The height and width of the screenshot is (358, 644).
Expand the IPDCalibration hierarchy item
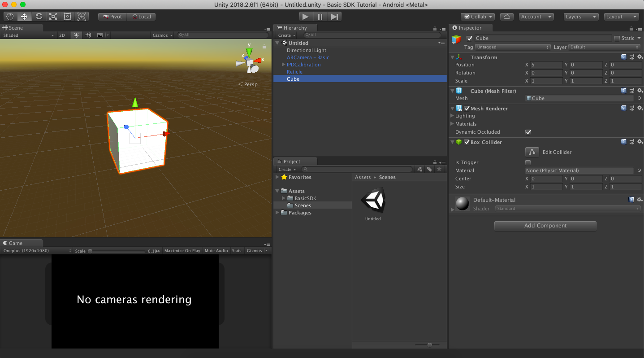click(x=284, y=65)
